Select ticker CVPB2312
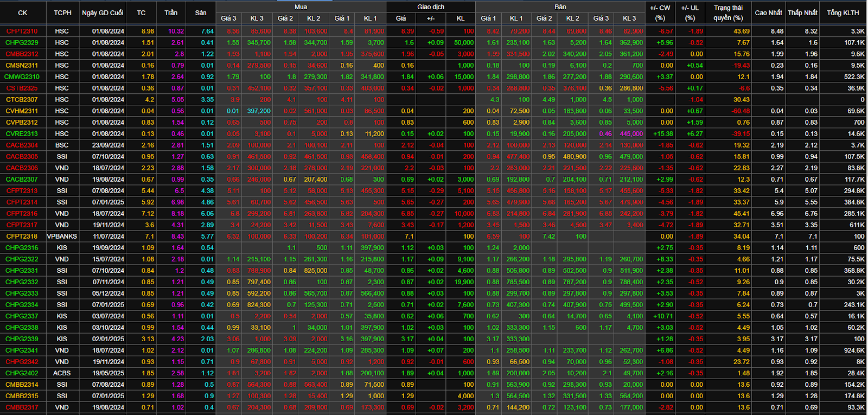868x415 pixels. click(x=22, y=123)
